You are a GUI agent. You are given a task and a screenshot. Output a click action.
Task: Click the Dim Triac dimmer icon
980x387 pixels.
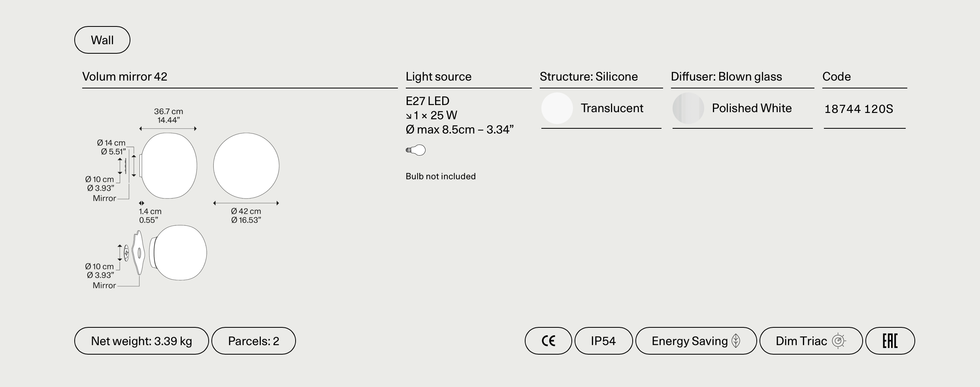point(838,341)
